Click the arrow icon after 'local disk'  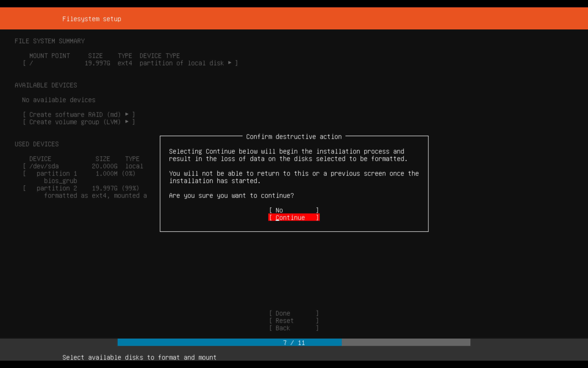tap(230, 63)
